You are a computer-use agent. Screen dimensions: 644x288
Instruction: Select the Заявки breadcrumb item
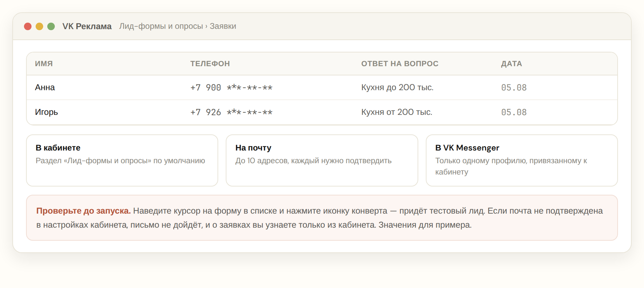[x=223, y=26]
